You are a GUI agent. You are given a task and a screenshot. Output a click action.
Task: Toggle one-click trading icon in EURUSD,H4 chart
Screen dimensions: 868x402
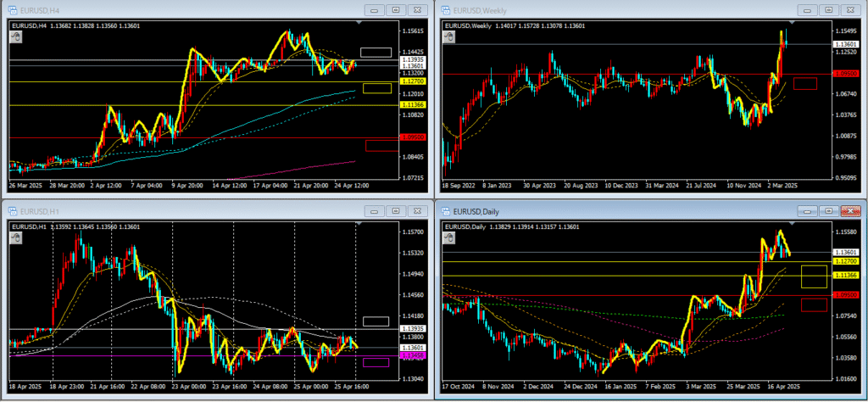(16, 37)
